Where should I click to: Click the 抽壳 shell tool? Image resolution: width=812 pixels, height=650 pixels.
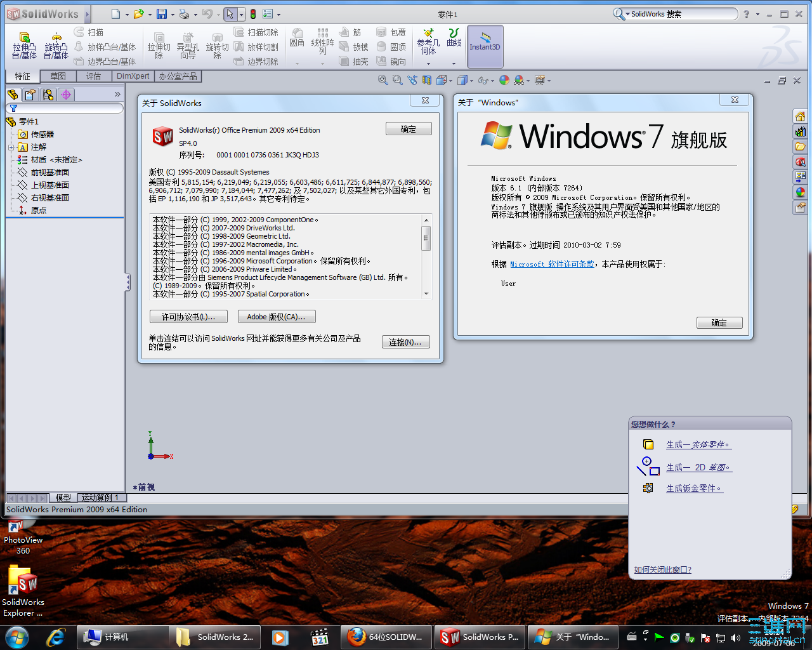pos(353,62)
